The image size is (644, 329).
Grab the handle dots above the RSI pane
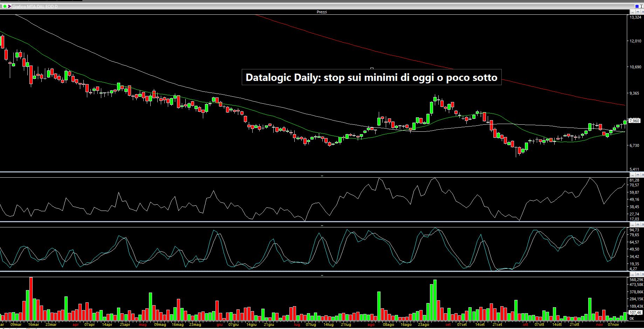[322, 175]
